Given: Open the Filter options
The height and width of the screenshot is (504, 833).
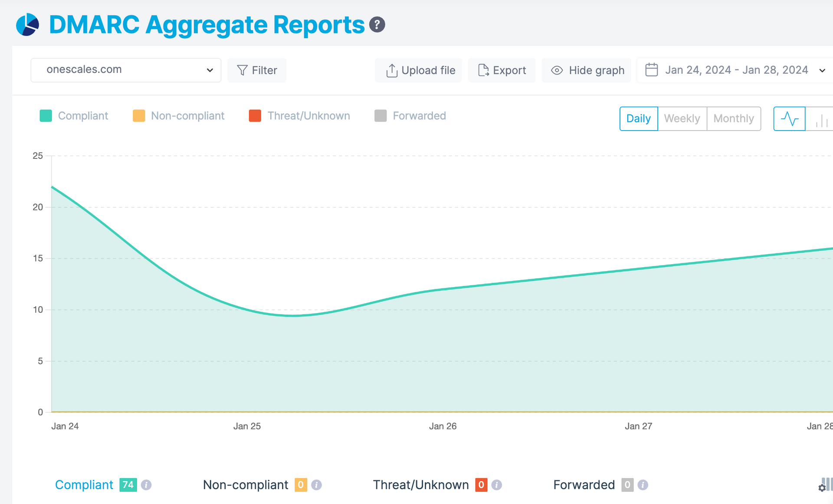Looking at the screenshot, I should 257,70.
